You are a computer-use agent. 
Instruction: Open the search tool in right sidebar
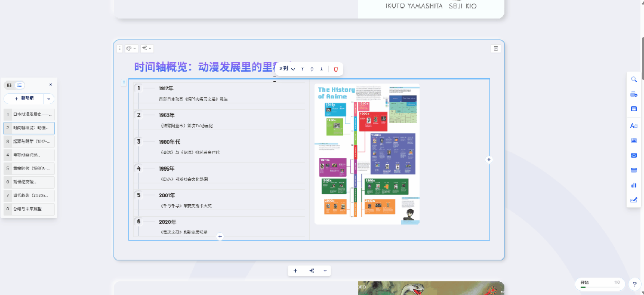(634, 79)
